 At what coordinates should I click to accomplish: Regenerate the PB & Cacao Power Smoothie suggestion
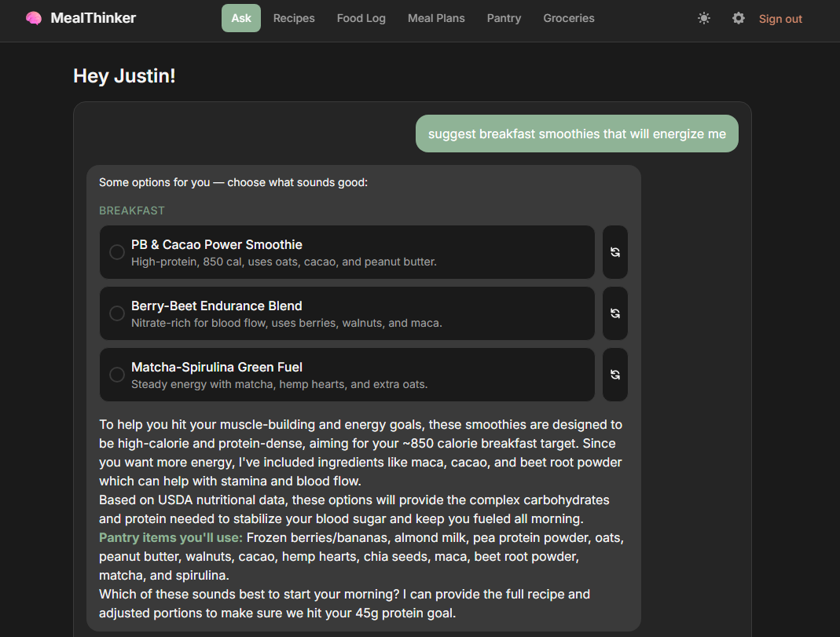[x=614, y=251]
